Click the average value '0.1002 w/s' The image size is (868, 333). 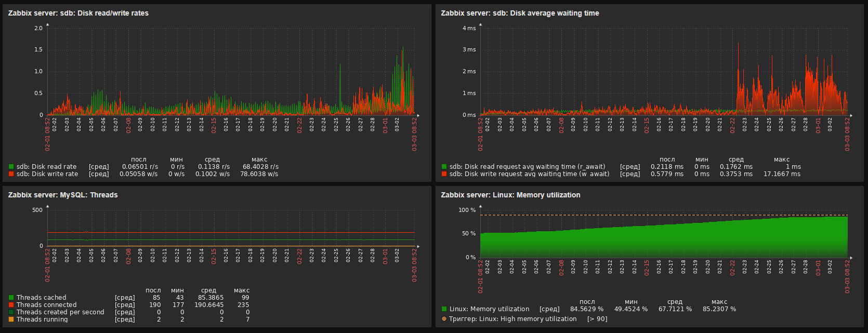pos(213,174)
